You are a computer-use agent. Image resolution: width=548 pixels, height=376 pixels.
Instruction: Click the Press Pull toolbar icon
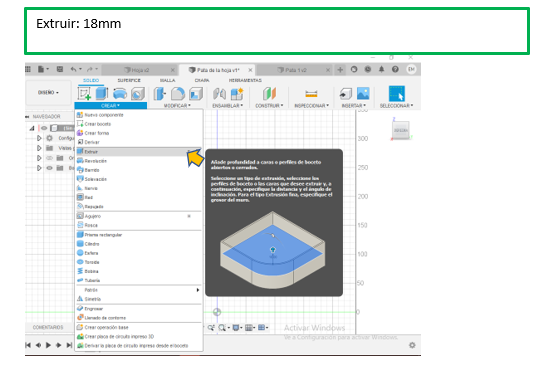point(160,94)
